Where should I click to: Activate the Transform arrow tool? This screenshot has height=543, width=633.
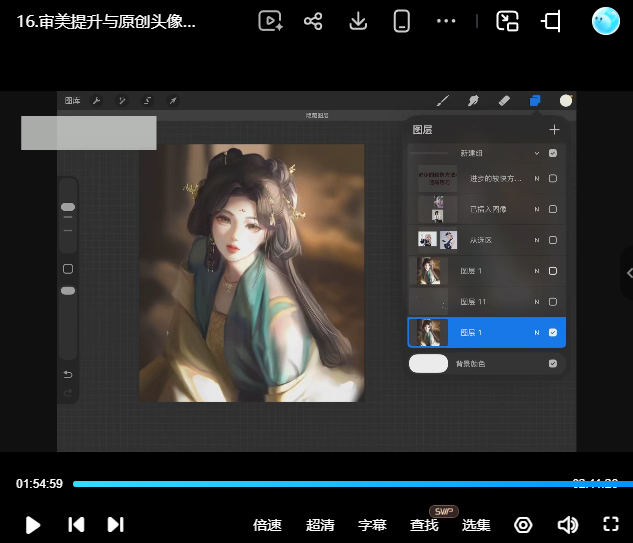(x=173, y=101)
